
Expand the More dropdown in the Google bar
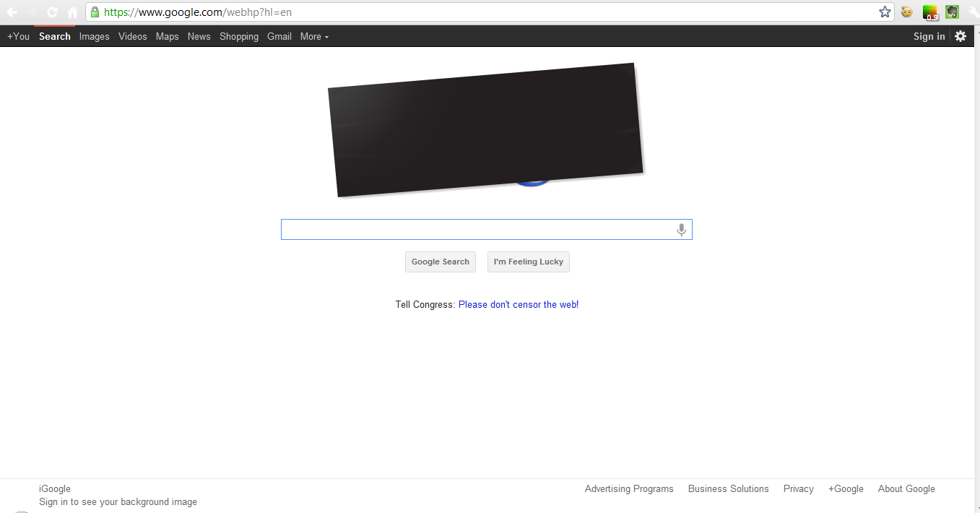tap(314, 36)
